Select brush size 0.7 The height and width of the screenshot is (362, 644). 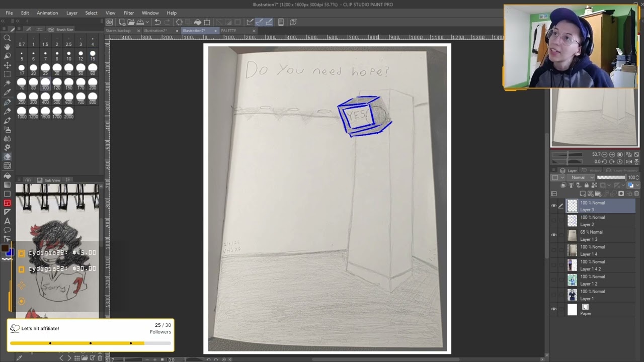click(x=22, y=42)
